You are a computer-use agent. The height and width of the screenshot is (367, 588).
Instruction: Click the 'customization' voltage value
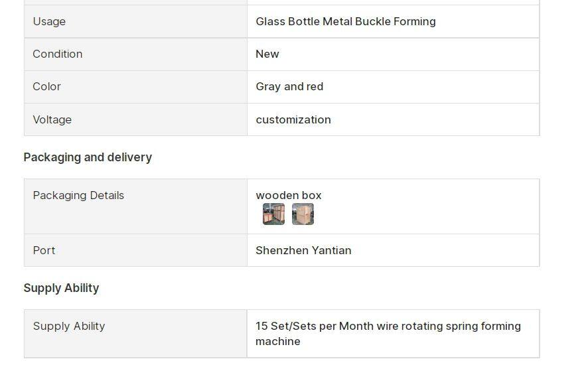point(293,119)
